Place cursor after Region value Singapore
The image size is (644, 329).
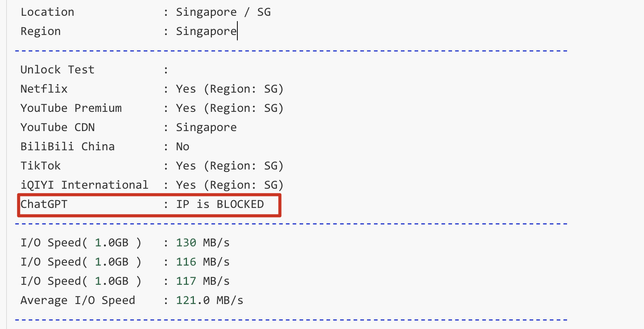pyautogui.click(x=237, y=32)
